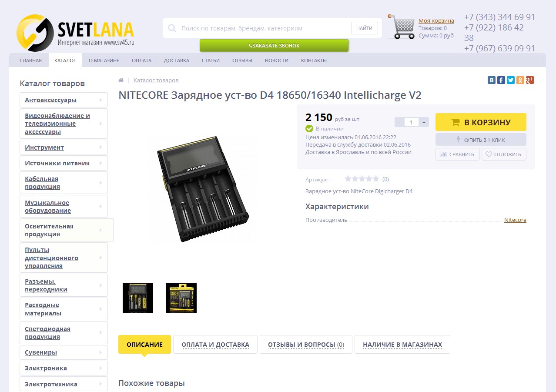Go to home via breadcrumb house icon
Image resolution: width=556 pixels, height=392 pixels.
coord(121,80)
